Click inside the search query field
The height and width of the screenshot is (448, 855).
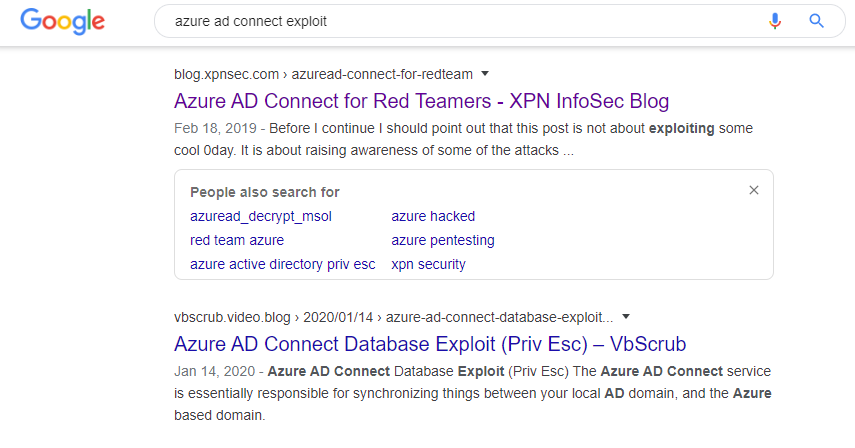coord(463,21)
